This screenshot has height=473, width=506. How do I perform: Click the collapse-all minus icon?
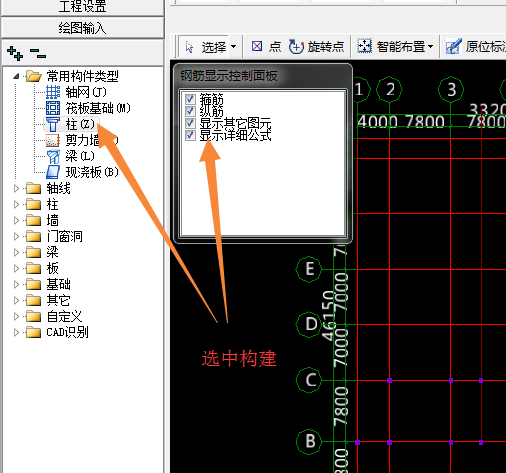(x=37, y=53)
